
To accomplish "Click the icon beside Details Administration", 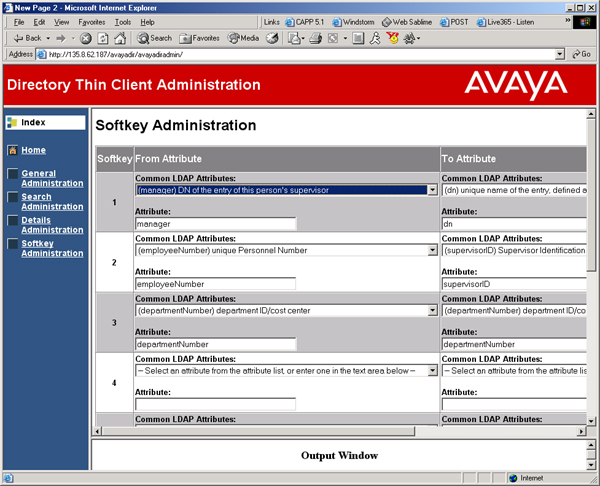I will (13, 220).
